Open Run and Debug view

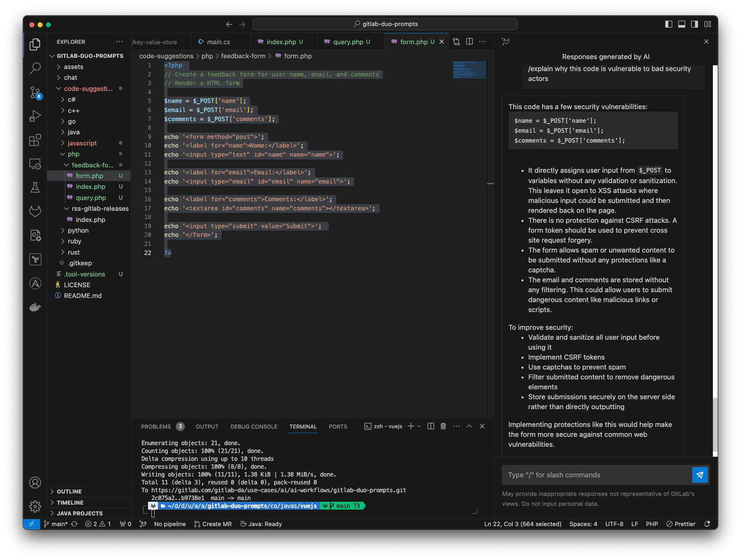pyautogui.click(x=35, y=116)
